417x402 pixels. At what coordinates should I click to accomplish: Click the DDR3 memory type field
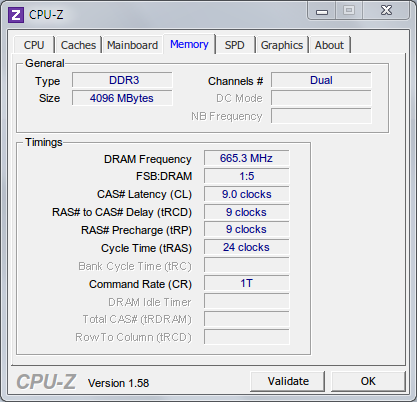(x=122, y=80)
